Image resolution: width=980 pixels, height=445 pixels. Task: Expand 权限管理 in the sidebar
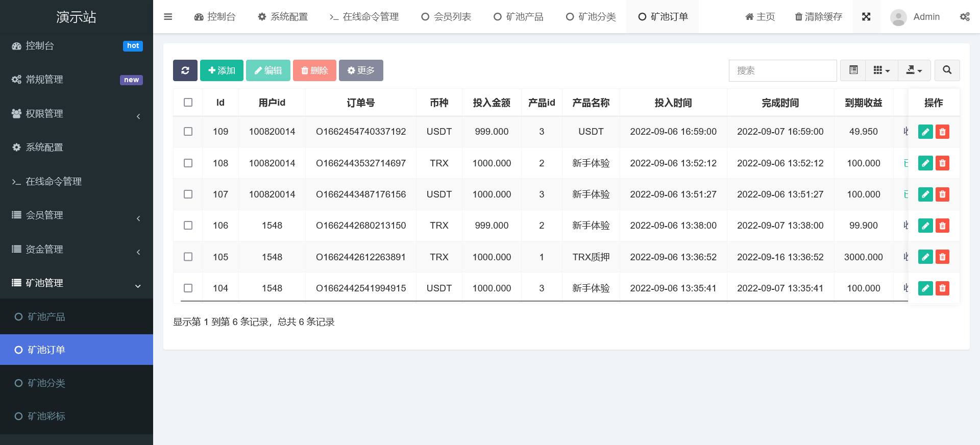77,114
